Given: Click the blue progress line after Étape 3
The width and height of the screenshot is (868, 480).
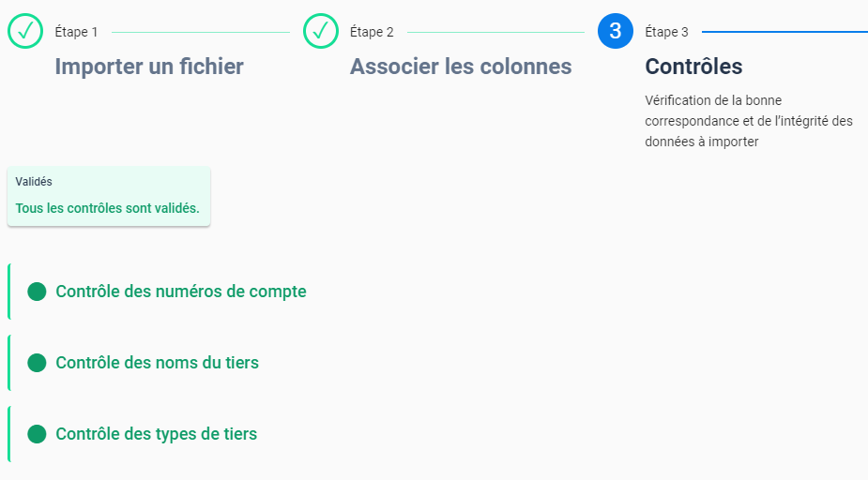Looking at the screenshot, I should pyautogui.click(x=785, y=32).
